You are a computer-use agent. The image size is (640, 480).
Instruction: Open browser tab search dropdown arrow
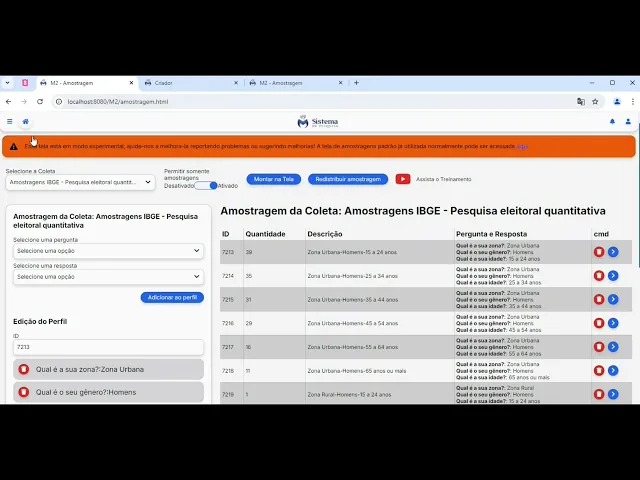(7, 83)
